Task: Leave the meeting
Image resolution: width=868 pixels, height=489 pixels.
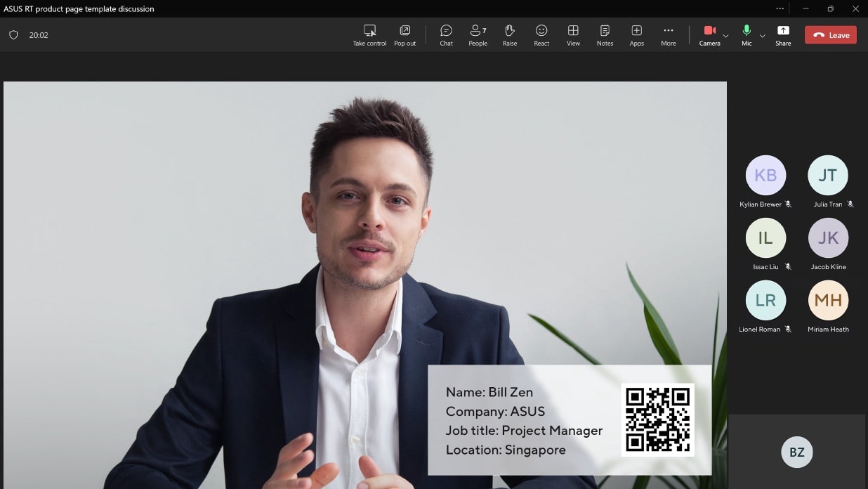Action: (831, 35)
